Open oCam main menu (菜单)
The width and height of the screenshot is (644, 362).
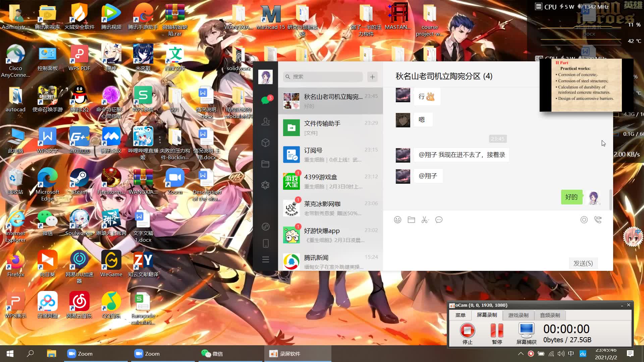pos(461,315)
